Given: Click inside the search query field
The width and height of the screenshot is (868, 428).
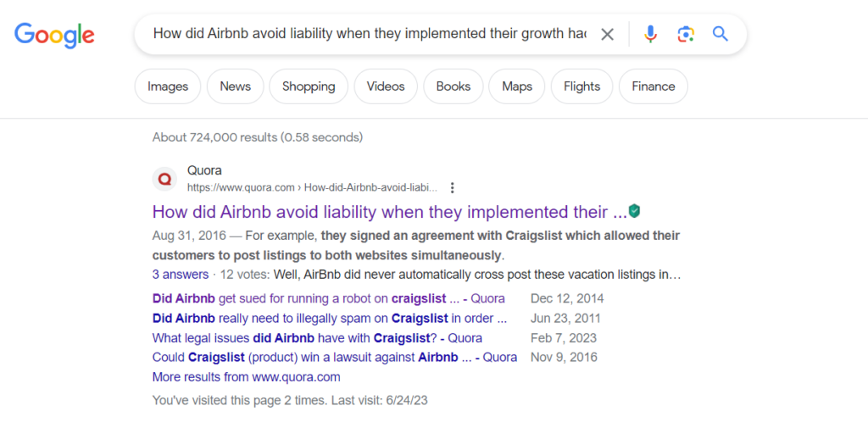Looking at the screenshot, I should (369, 34).
